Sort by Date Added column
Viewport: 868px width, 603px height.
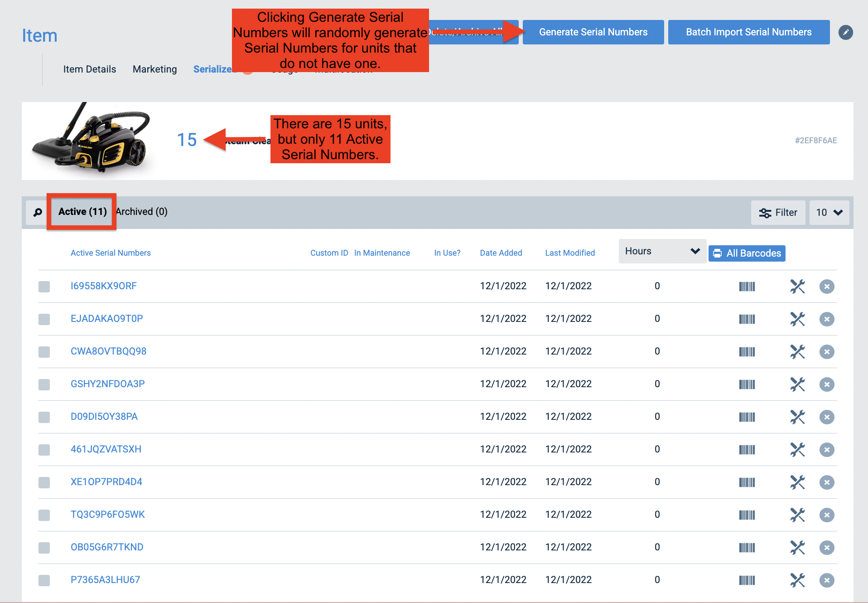[501, 253]
